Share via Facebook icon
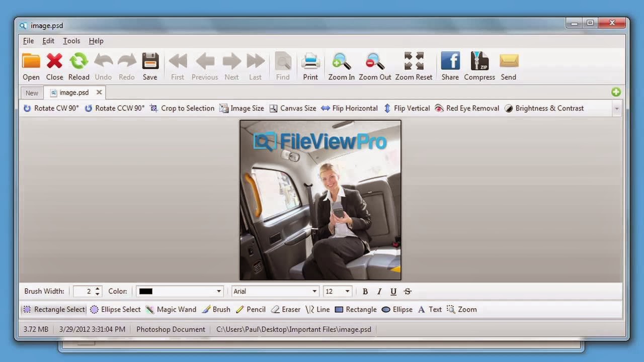The width and height of the screenshot is (644, 362). pos(450,61)
